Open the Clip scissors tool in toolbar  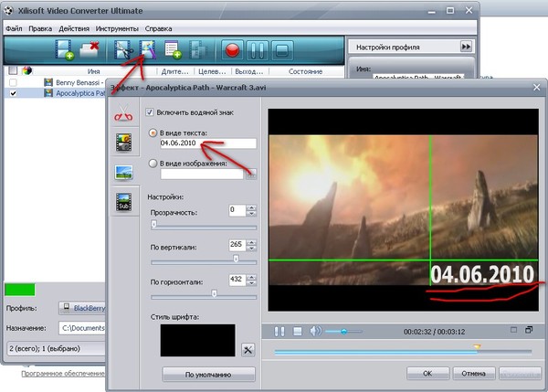123,50
